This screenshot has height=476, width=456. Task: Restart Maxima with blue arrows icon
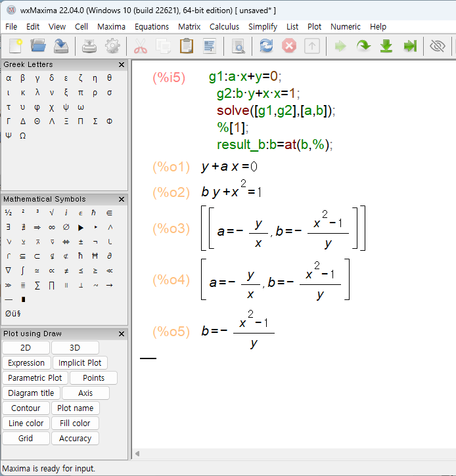pyautogui.click(x=266, y=46)
